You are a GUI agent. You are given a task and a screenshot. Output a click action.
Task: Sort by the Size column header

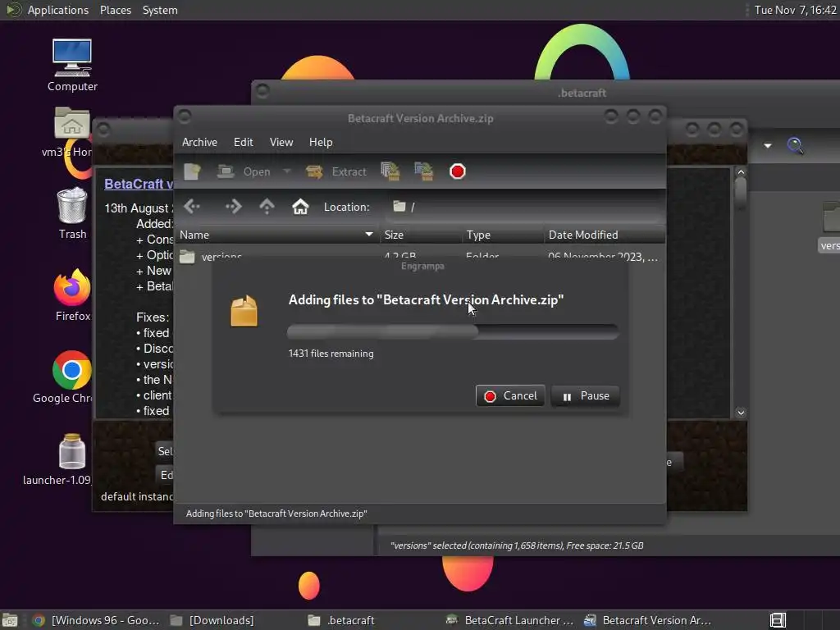point(421,235)
